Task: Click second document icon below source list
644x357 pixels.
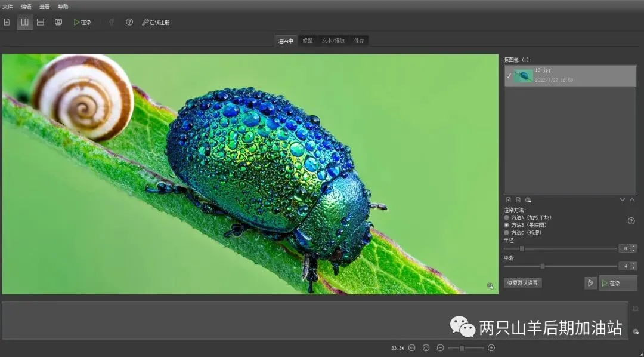Action: pyautogui.click(x=518, y=200)
